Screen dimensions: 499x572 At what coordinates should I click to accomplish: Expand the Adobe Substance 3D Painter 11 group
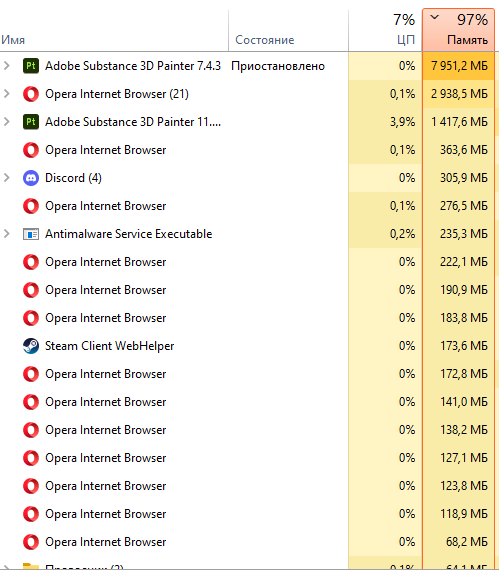click(7, 122)
